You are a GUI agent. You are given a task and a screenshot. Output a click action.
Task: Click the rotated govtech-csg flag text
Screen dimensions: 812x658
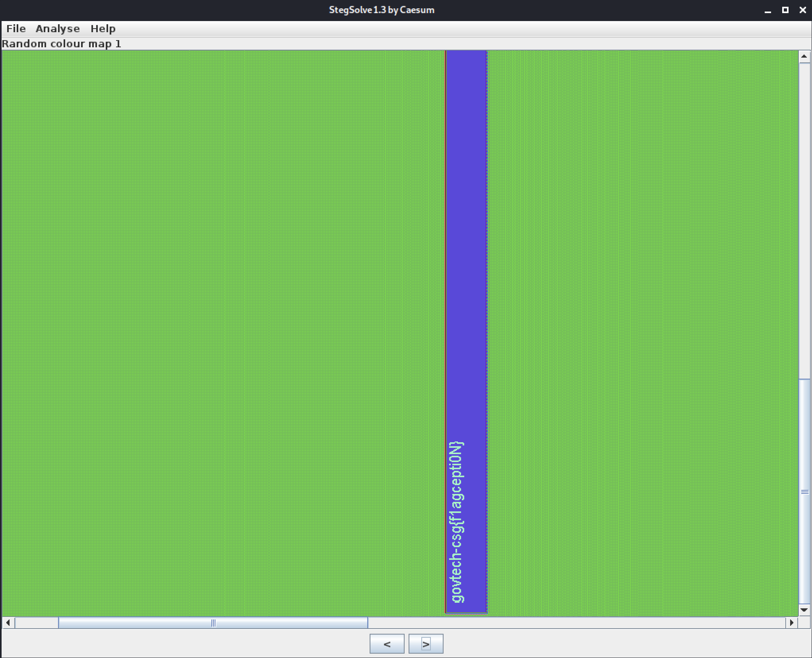(456, 522)
